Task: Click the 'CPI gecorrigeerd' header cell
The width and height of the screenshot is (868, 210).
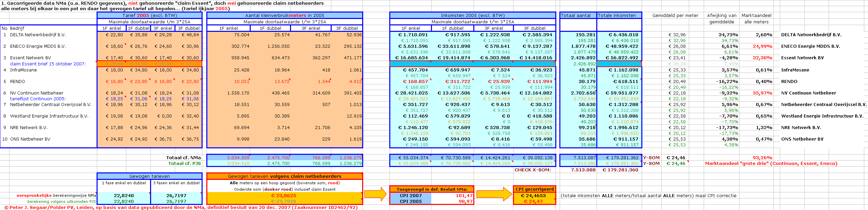Action: click(535, 189)
